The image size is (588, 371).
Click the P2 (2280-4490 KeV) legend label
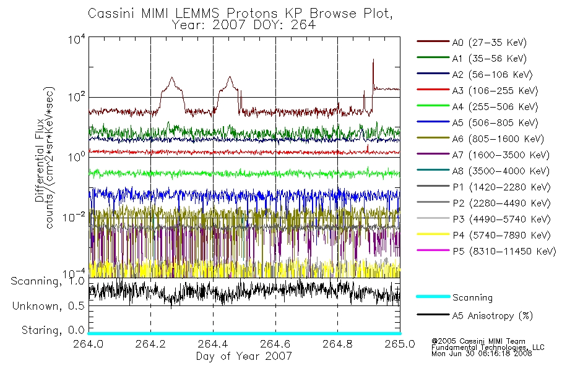[501, 203]
